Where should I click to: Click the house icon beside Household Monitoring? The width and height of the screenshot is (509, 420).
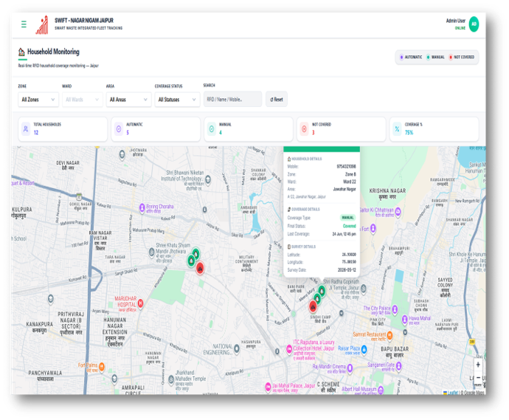pos(21,52)
